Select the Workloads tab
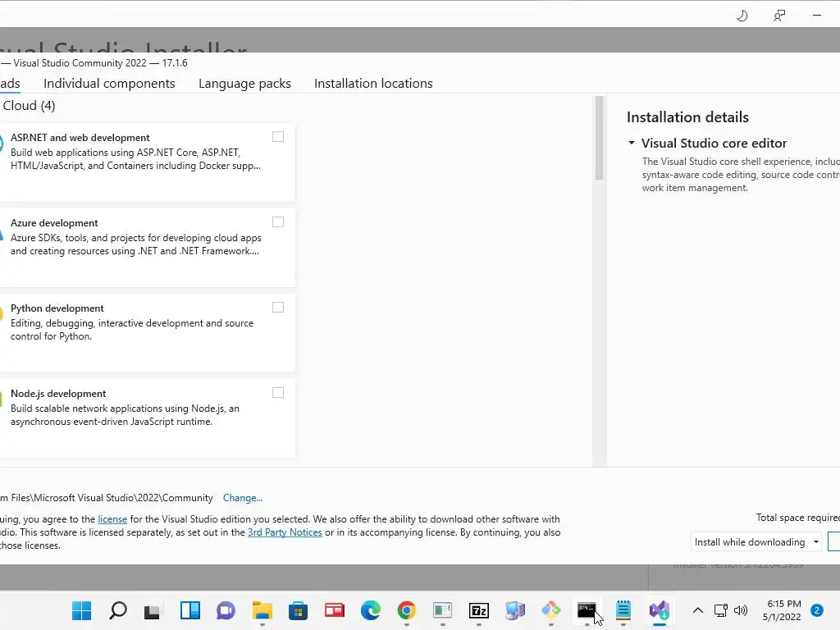The width and height of the screenshot is (840, 630). point(10,84)
